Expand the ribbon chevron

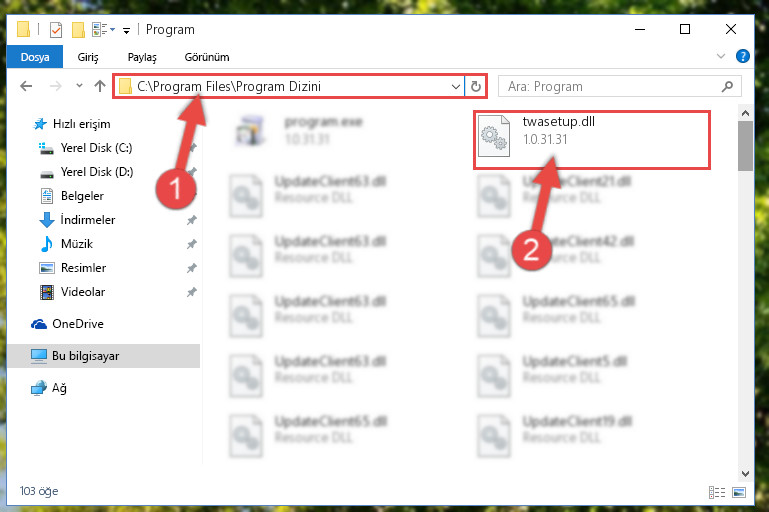721,56
